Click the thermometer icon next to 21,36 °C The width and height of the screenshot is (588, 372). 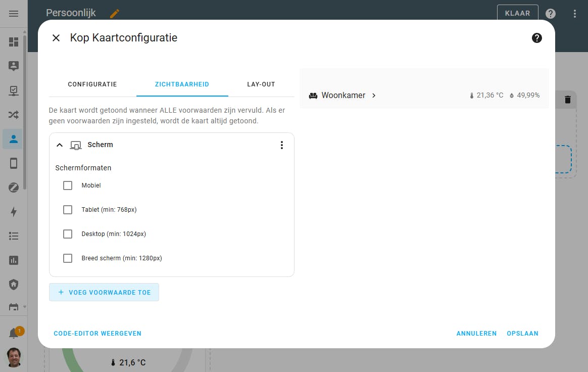471,96
